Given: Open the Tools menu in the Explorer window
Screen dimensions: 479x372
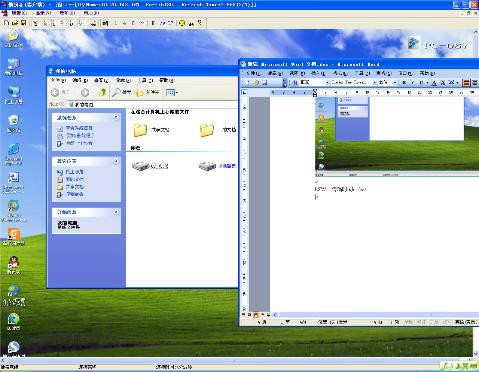Looking at the screenshot, I should pyautogui.click(x=146, y=80).
